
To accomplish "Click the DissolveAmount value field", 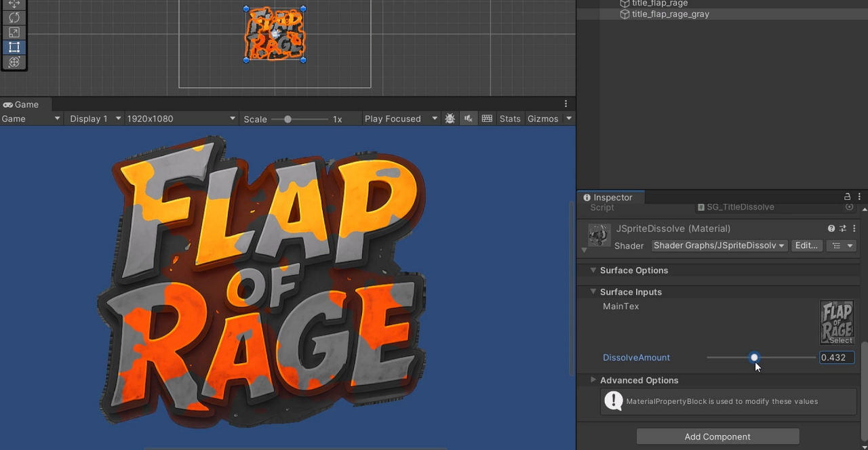I will pyautogui.click(x=836, y=358).
